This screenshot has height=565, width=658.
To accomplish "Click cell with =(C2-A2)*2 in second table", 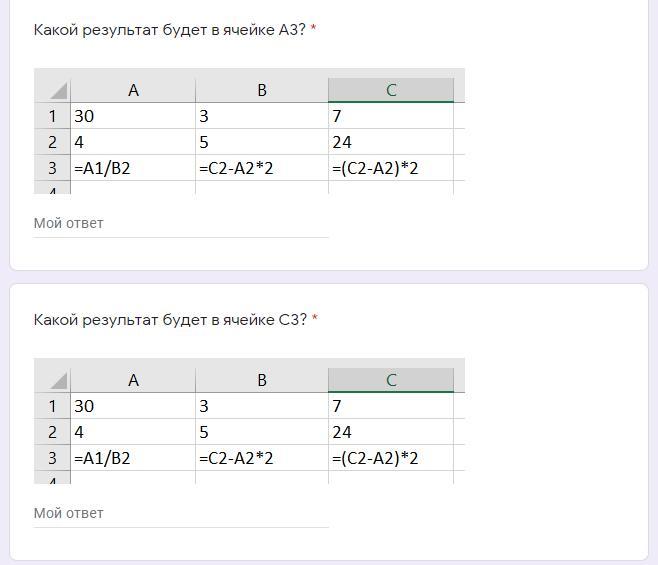I will tap(391, 458).
